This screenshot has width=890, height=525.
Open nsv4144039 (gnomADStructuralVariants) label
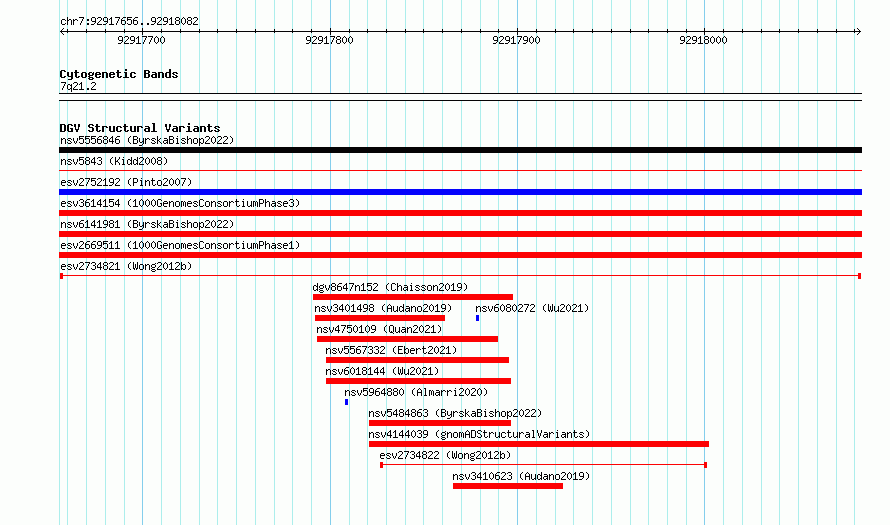point(479,434)
